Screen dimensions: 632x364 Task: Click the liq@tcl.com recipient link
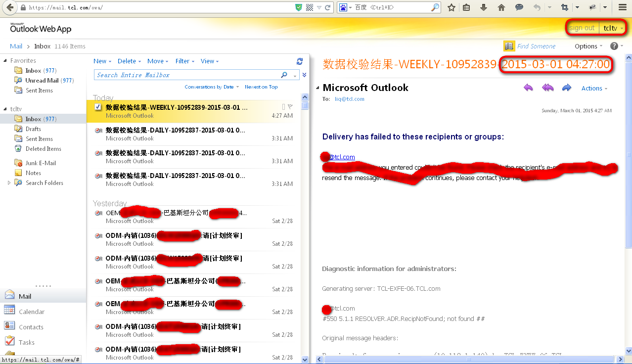[350, 99]
